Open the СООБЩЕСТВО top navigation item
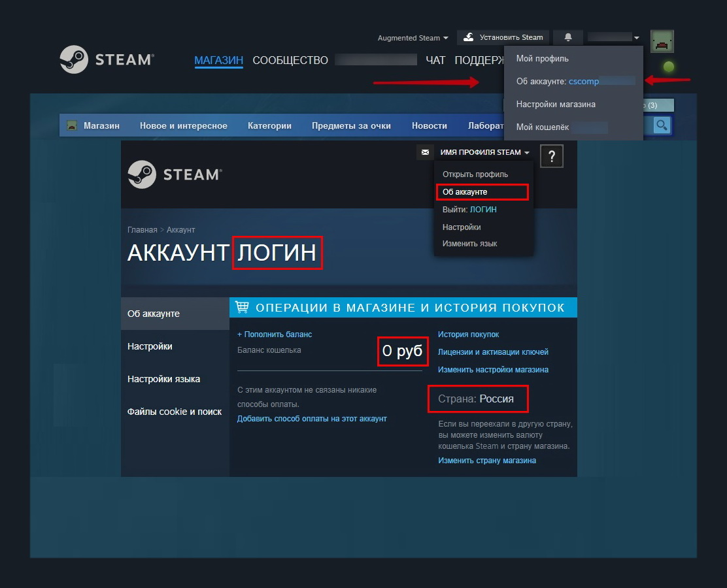Viewport: 727px width, 588px height. [290, 60]
